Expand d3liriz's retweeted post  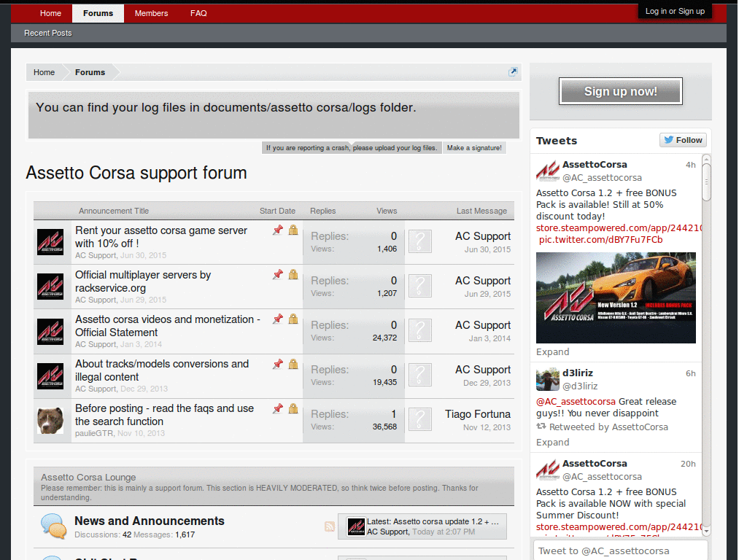[552, 443]
